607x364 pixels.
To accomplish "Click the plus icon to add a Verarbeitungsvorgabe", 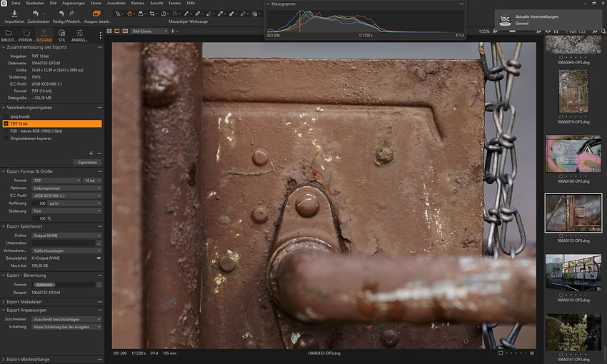I will pos(91,153).
